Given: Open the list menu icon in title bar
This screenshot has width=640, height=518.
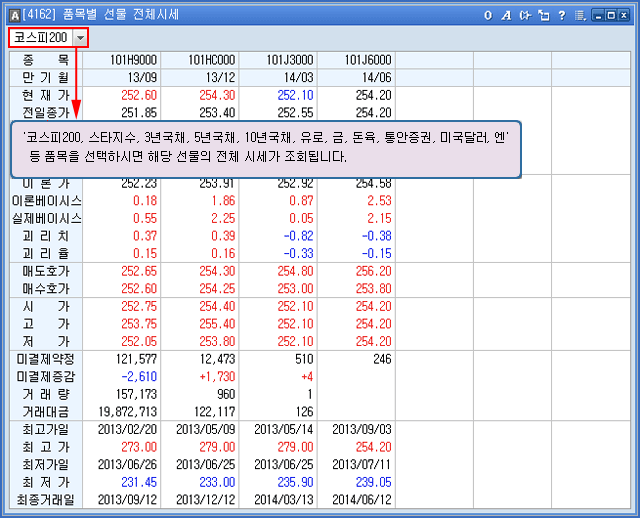Looking at the screenshot, I should 579,16.
